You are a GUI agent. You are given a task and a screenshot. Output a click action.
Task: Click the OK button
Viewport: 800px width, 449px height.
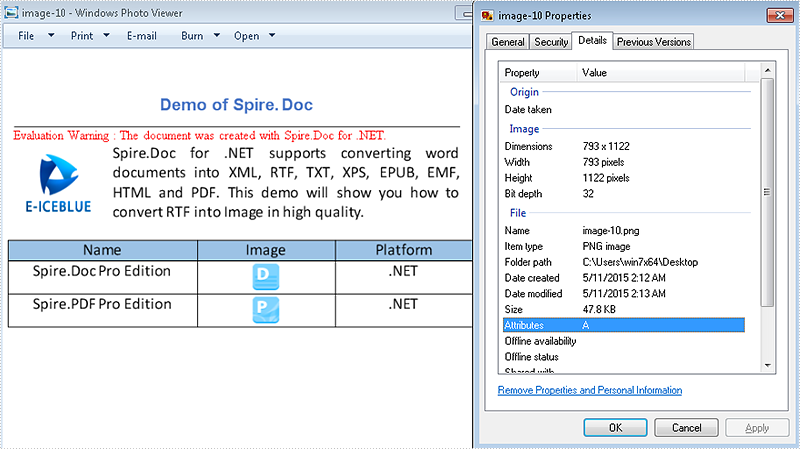pyautogui.click(x=615, y=428)
